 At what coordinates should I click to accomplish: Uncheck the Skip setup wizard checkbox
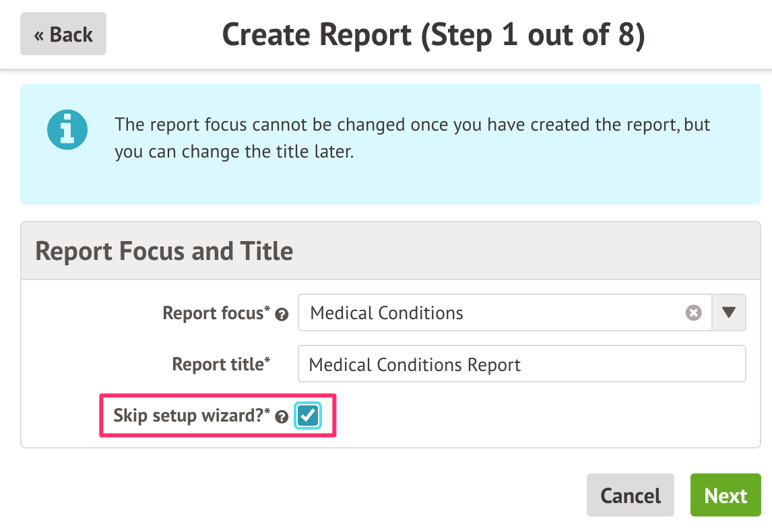[308, 416]
